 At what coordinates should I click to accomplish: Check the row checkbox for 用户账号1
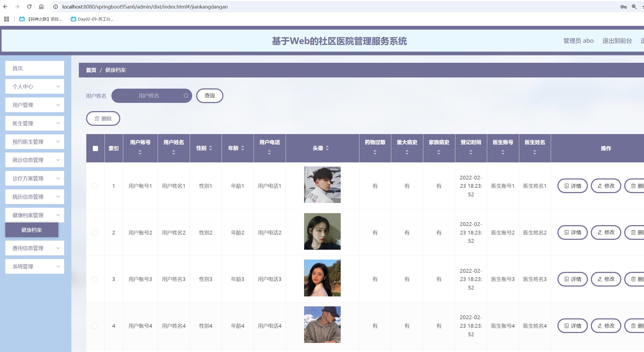point(95,186)
